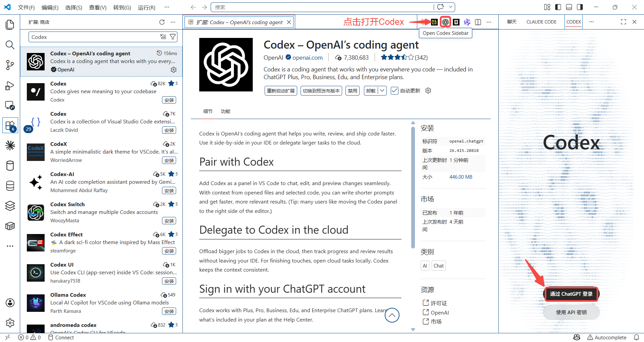Toggle primary side bar layout button
The width and height of the screenshot is (644, 342).
pyautogui.click(x=558, y=7)
